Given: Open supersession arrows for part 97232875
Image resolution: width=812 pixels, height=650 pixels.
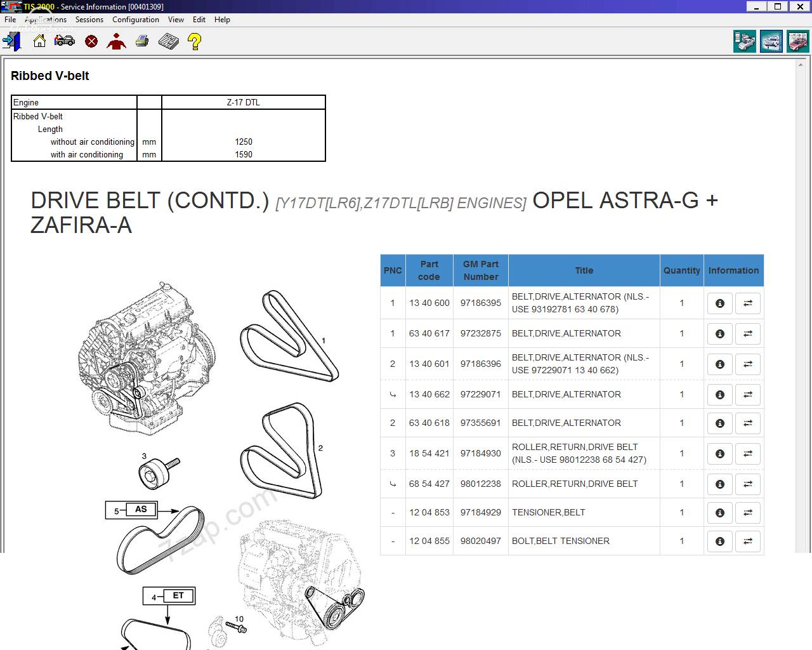Looking at the screenshot, I should click(x=748, y=334).
